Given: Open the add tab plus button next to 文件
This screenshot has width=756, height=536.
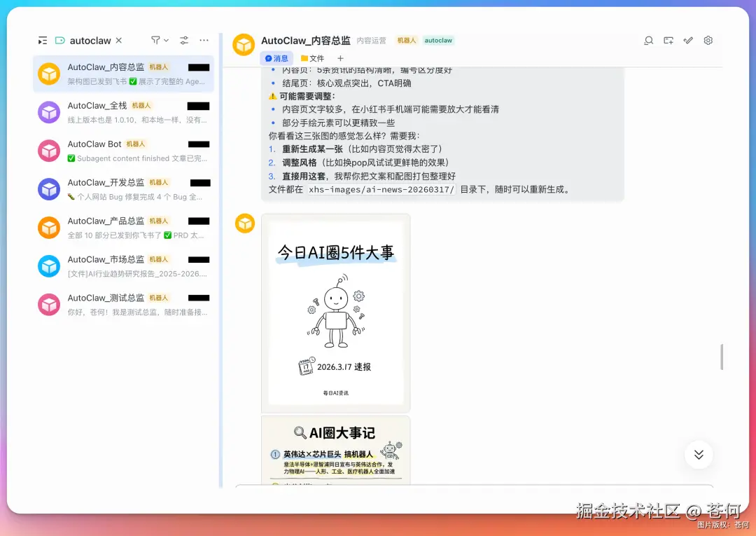Looking at the screenshot, I should pos(340,58).
